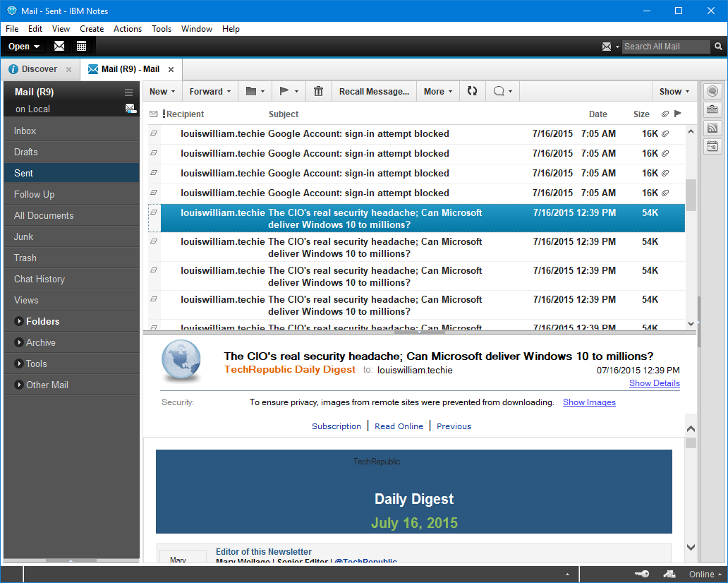Open the move-to-folder dropdown

(x=255, y=92)
